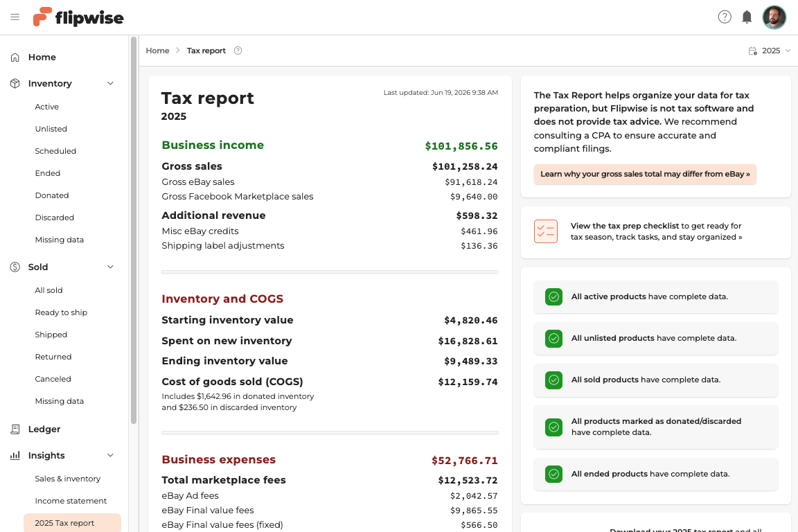The image size is (798, 532).
Task: Open Active inventory
Action: pos(47,107)
